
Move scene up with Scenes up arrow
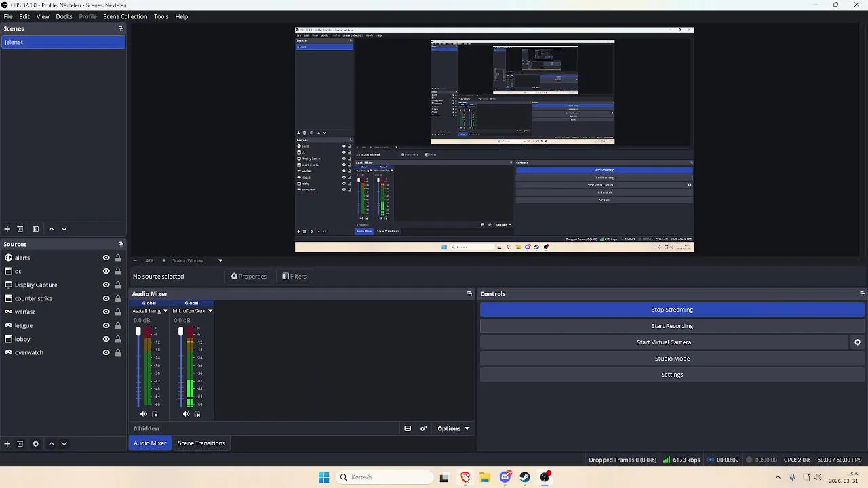click(51, 229)
